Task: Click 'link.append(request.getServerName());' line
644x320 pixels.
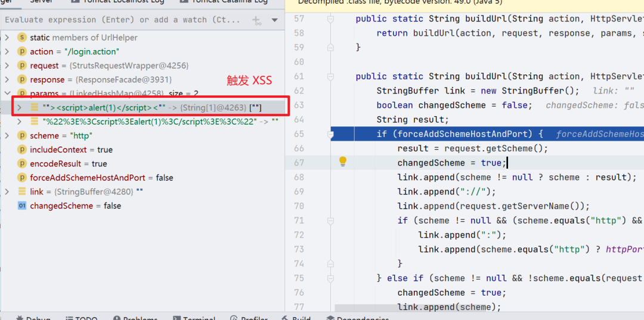Action: (493, 206)
